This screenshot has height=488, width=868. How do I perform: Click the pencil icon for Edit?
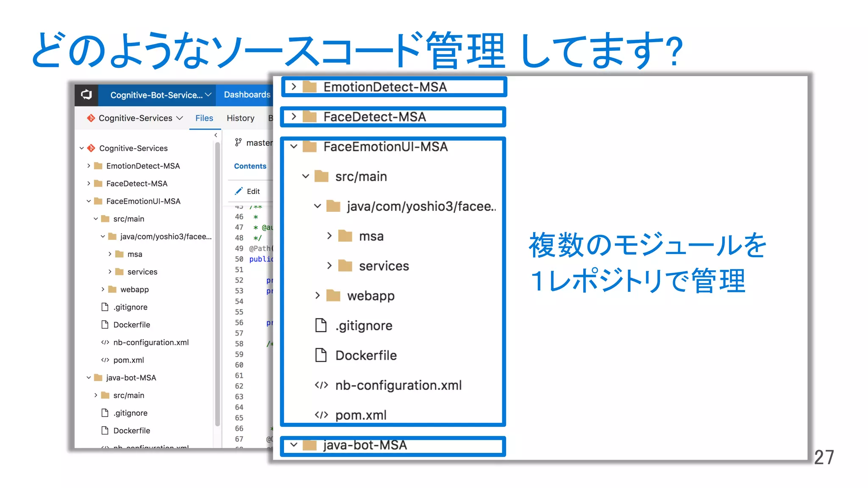[x=239, y=191]
